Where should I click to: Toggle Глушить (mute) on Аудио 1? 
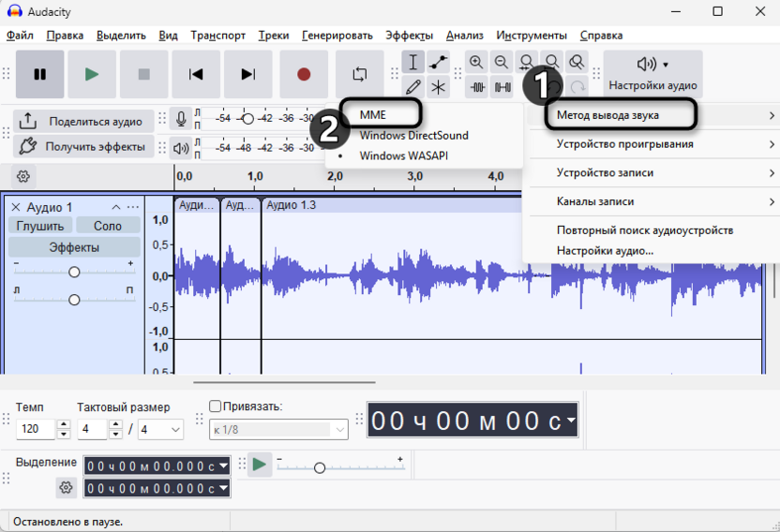click(40, 226)
